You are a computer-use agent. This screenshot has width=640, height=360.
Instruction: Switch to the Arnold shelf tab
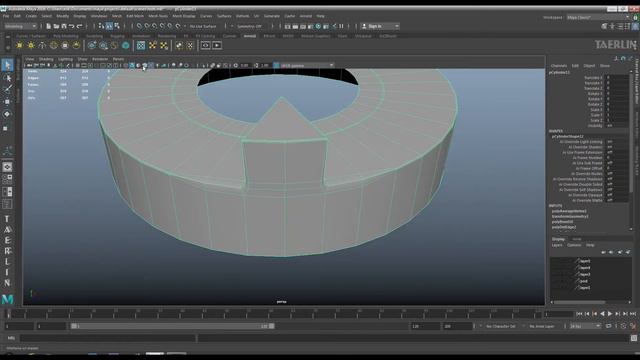click(250, 36)
